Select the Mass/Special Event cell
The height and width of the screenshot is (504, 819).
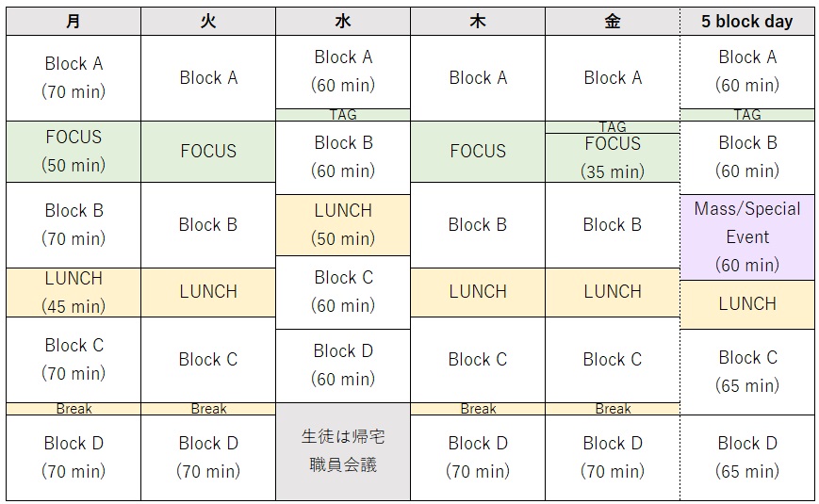tap(746, 236)
